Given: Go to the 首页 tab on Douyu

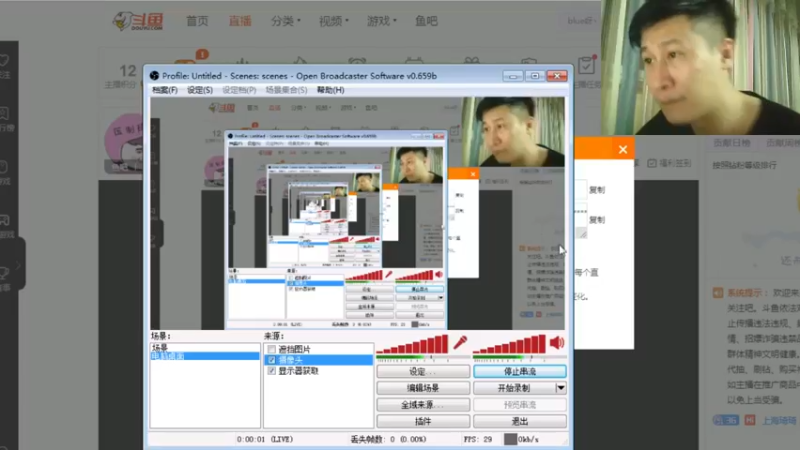Looking at the screenshot, I should click(197, 21).
